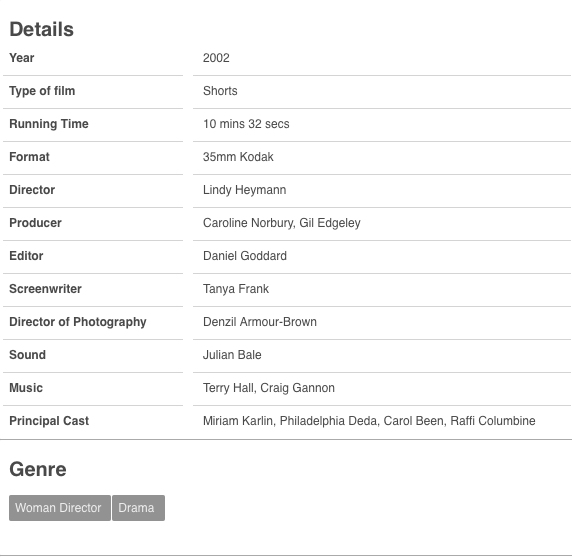Click director name Lindy Heymann

[244, 190]
